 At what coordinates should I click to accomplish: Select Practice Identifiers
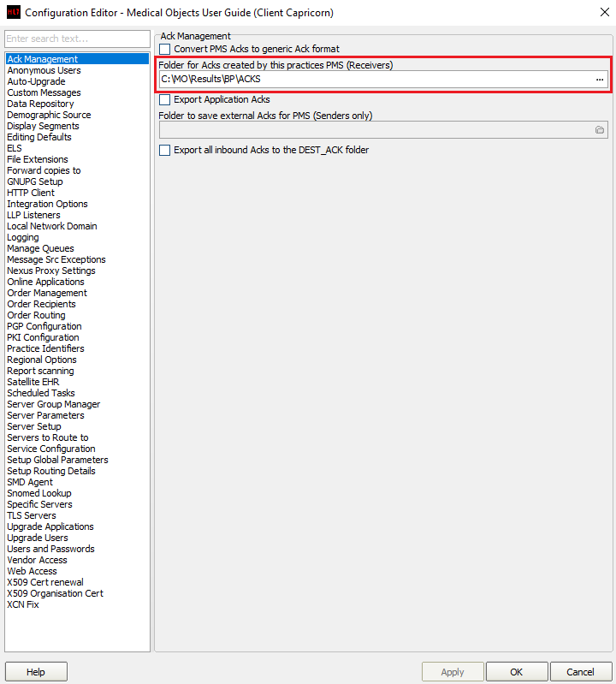click(x=46, y=348)
